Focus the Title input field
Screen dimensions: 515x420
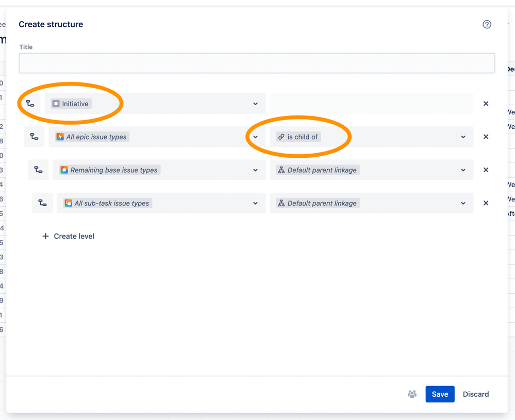pos(257,63)
